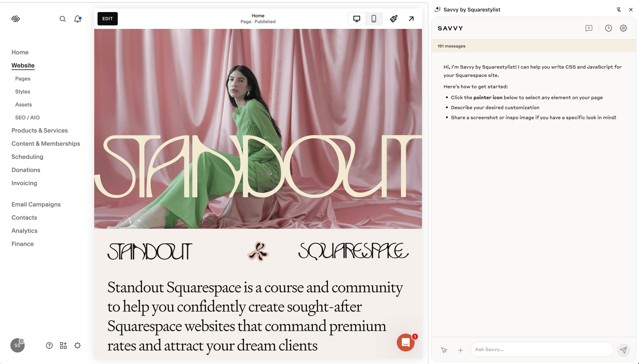Open site styles paintbrush icon
This screenshot has width=639, height=364.
(x=394, y=19)
